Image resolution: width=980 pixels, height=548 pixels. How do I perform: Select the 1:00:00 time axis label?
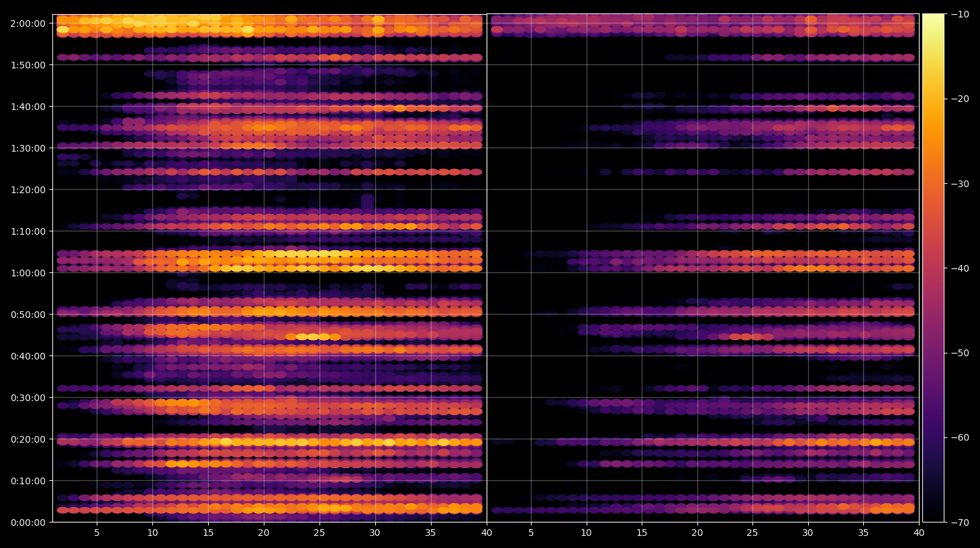coord(28,273)
